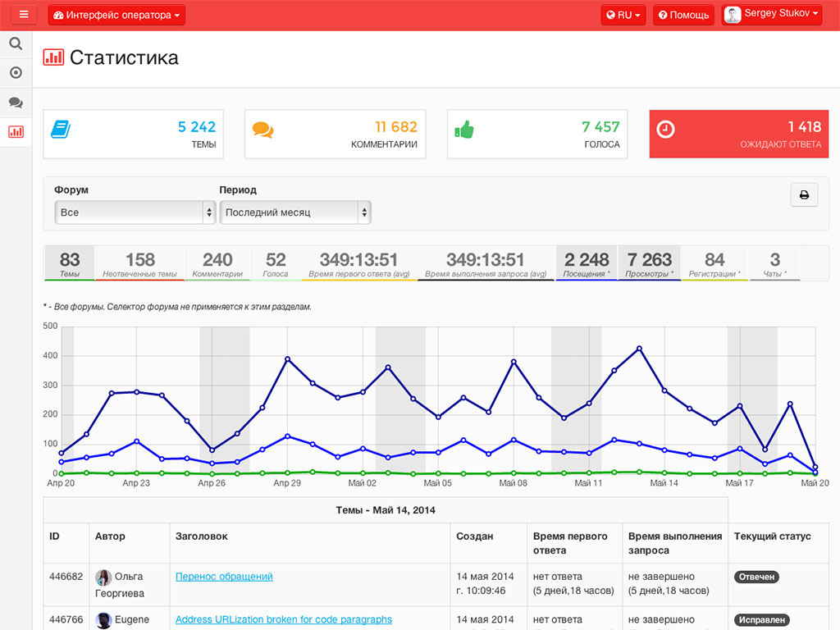Click the highest peak point on the chart

(x=639, y=349)
